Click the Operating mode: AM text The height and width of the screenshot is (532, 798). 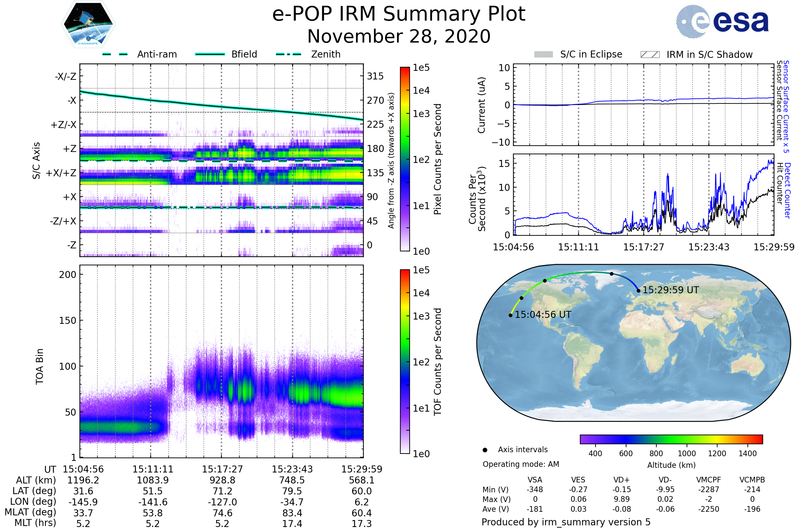point(521,464)
